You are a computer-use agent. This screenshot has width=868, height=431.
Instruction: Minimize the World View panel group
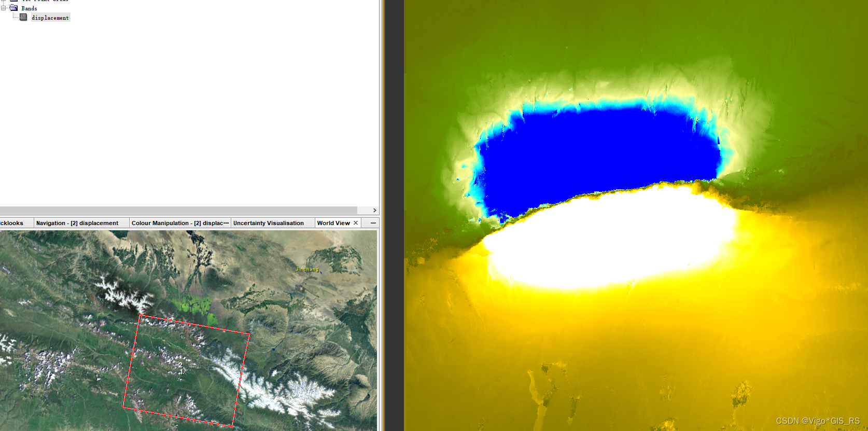[373, 223]
